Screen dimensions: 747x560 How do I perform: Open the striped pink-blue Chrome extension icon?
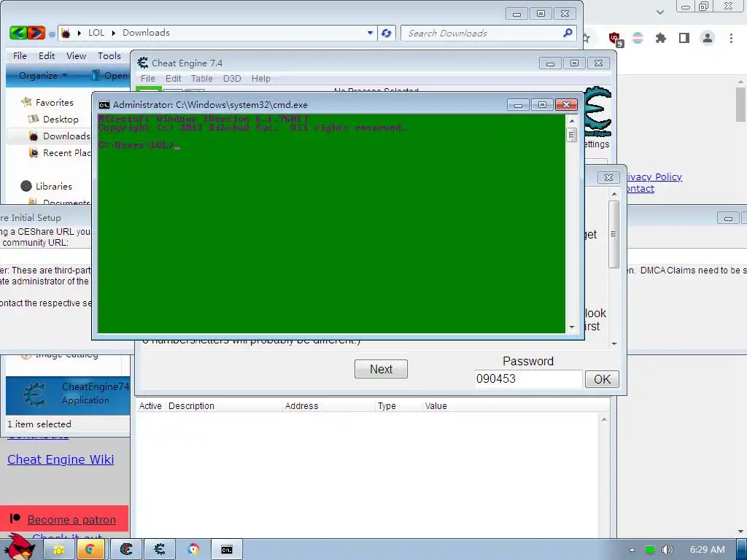click(638, 38)
